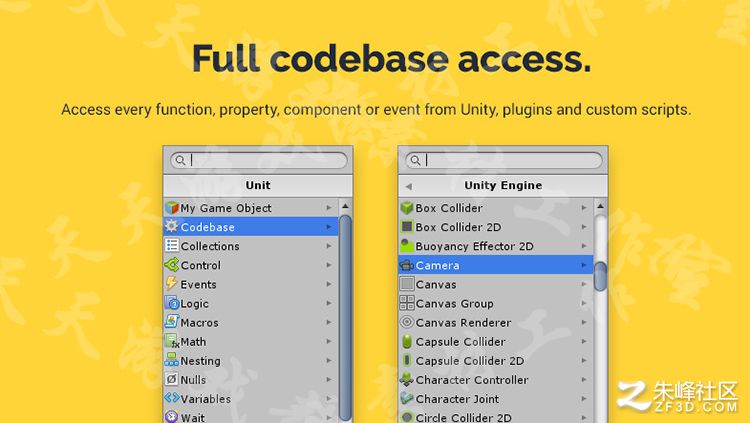
Task: Click the My Game Object cube icon
Action: coord(172,208)
